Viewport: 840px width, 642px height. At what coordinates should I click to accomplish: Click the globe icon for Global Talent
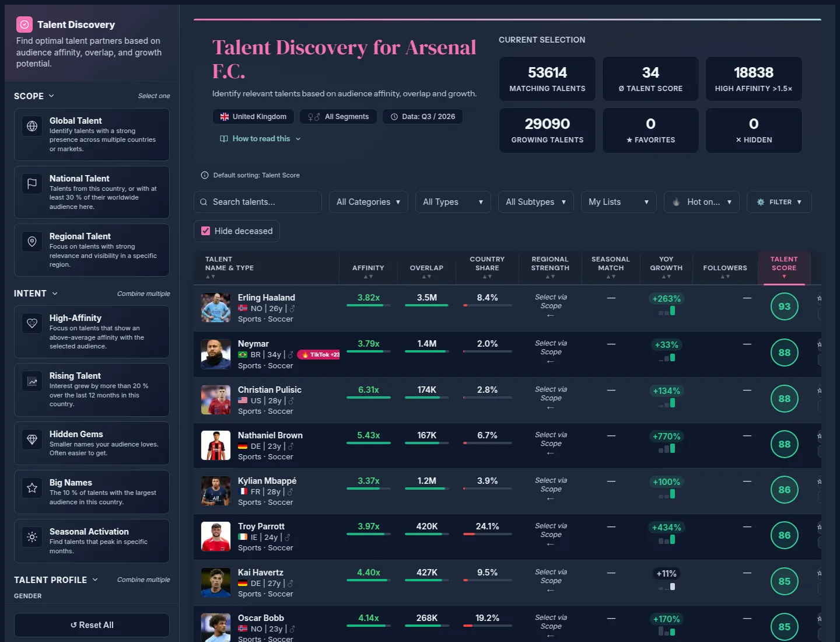tap(32, 126)
